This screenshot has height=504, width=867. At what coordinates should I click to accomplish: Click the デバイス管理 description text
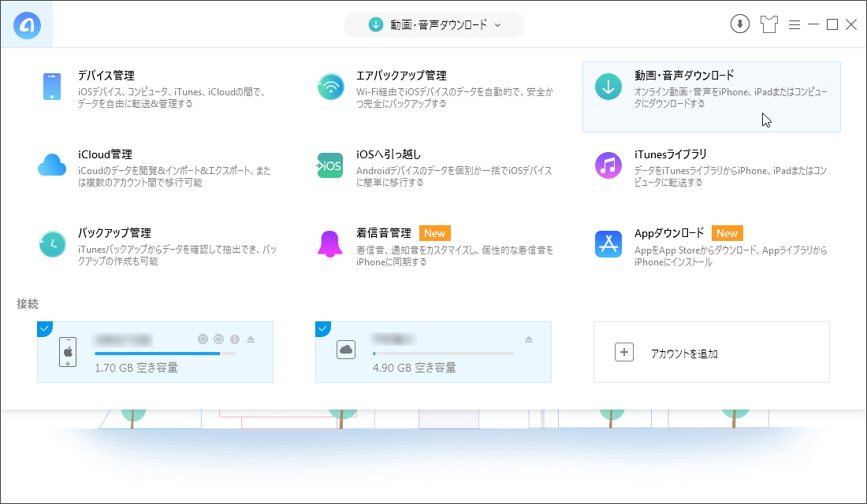coord(171,98)
